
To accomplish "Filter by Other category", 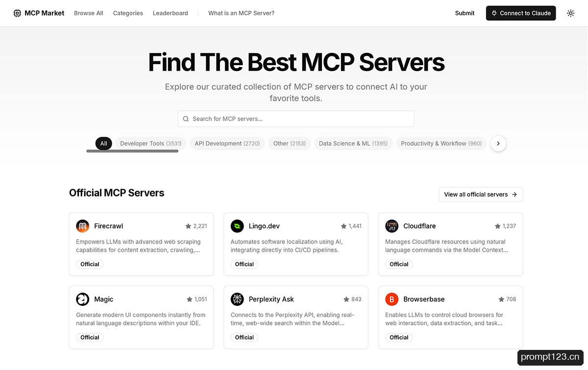I will (x=290, y=144).
